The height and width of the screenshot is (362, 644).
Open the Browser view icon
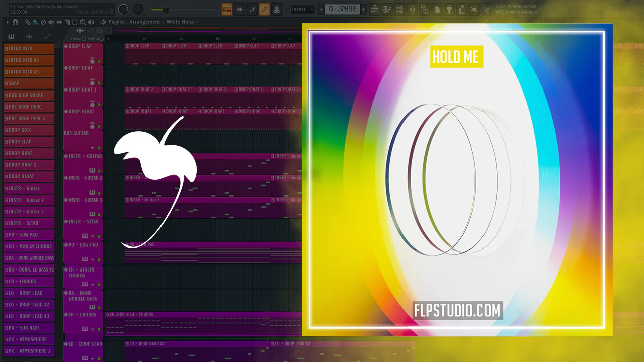[425, 9]
